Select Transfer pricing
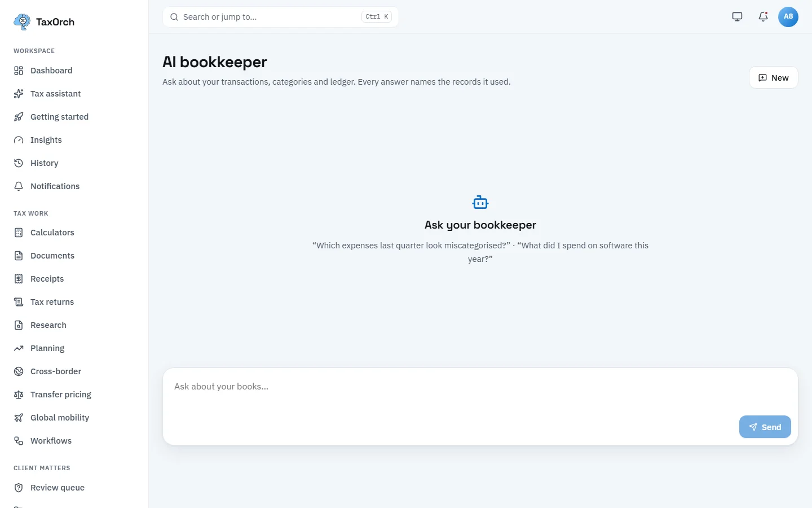Image resolution: width=812 pixels, height=508 pixels. click(74, 395)
